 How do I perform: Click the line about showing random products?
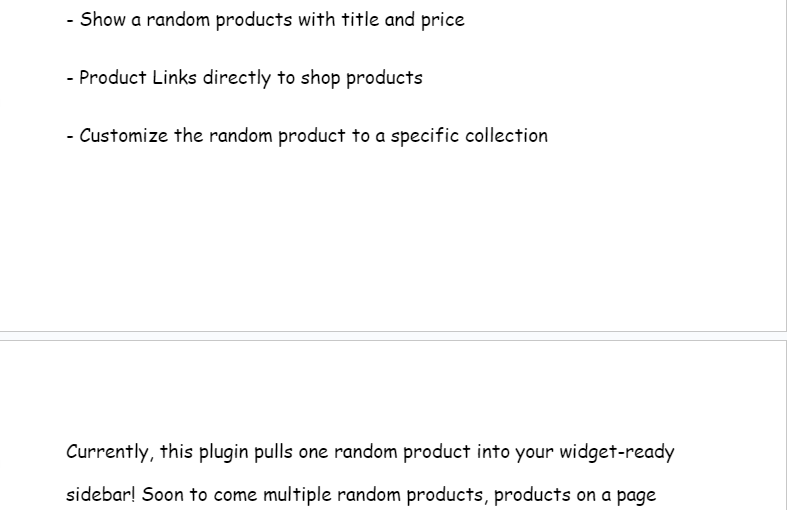(265, 20)
